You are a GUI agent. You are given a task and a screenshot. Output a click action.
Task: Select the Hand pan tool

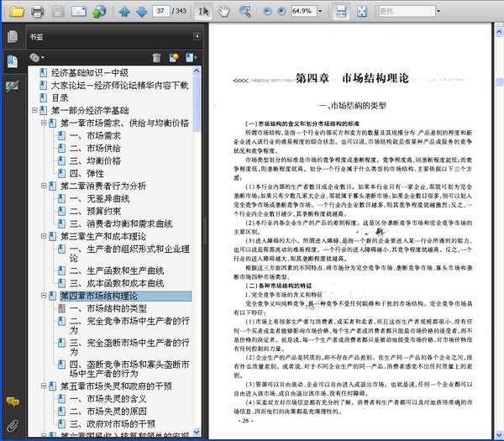223,12
